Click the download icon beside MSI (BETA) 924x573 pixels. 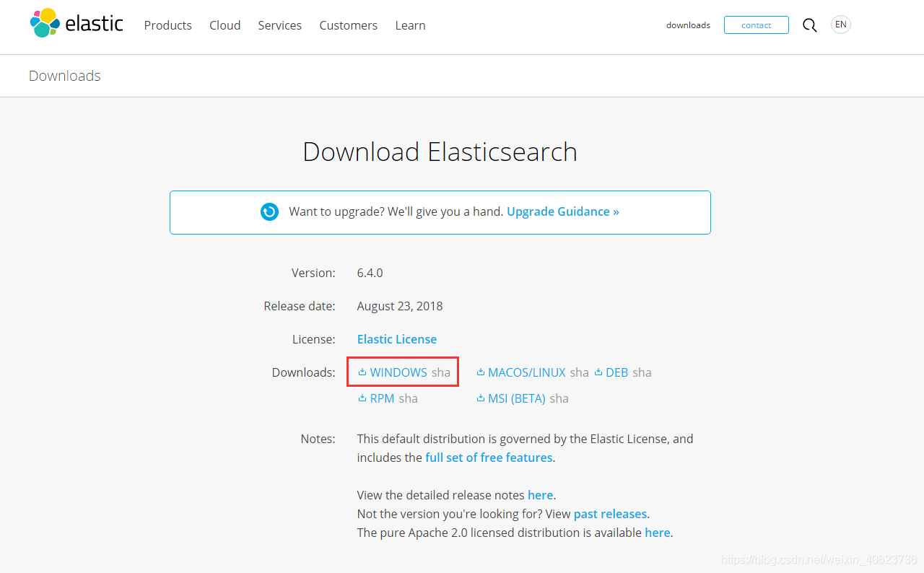pyautogui.click(x=481, y=398)
